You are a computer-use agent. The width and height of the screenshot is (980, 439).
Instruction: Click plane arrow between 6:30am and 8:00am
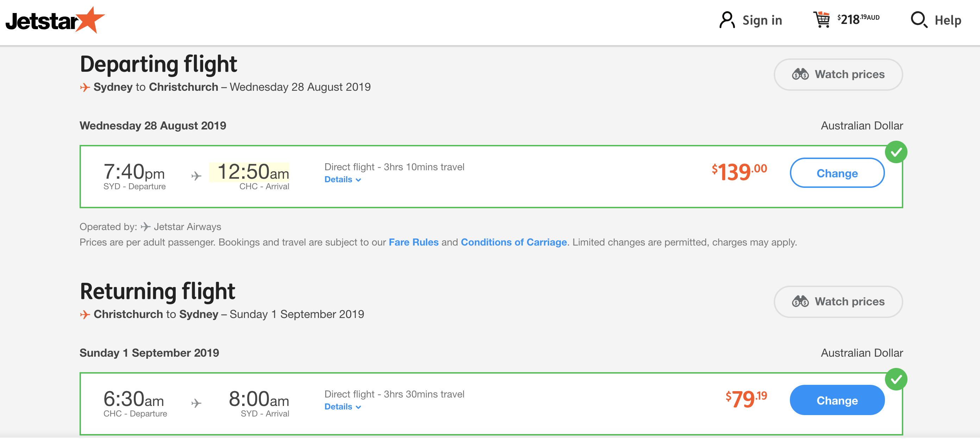click(196, 404)
